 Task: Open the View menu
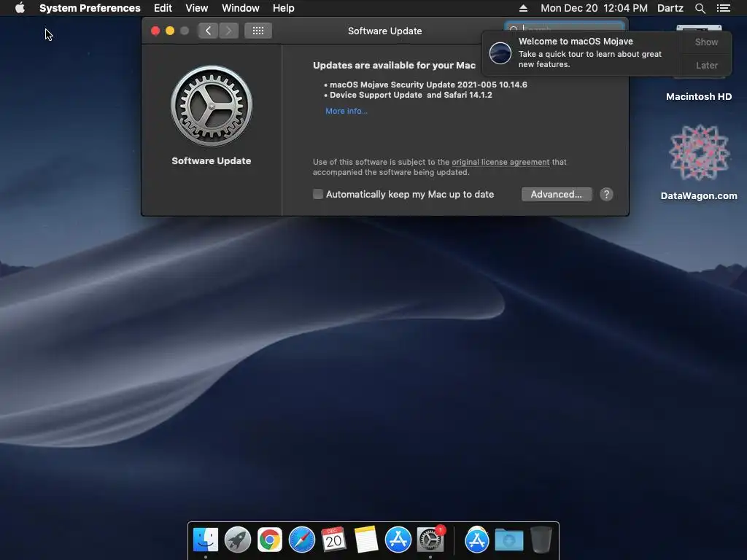pos(197,8)
